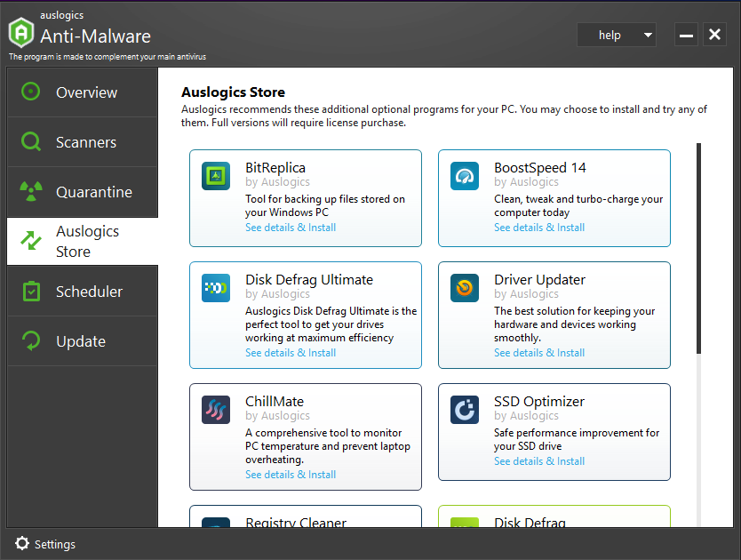Open Settings at the bottom left
This screenshot has height=560, width=741.
pyautogui.click(x=45, y=544)
